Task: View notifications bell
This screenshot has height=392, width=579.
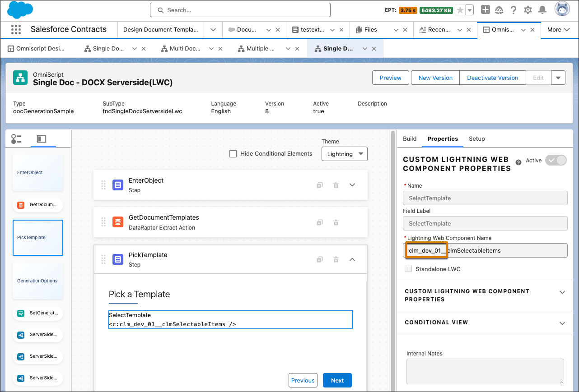Action: click(542, 10)
